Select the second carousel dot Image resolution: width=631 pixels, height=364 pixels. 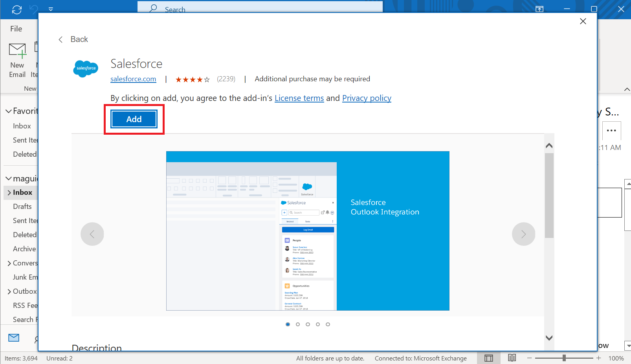coord(298,324)
